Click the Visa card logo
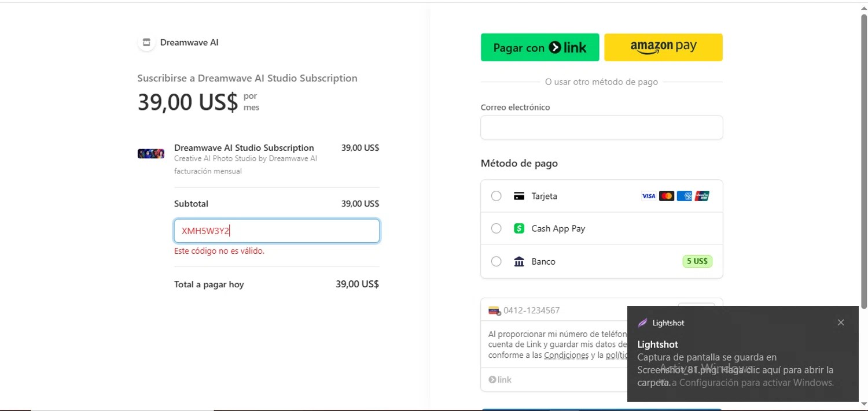 coord(648,196)
